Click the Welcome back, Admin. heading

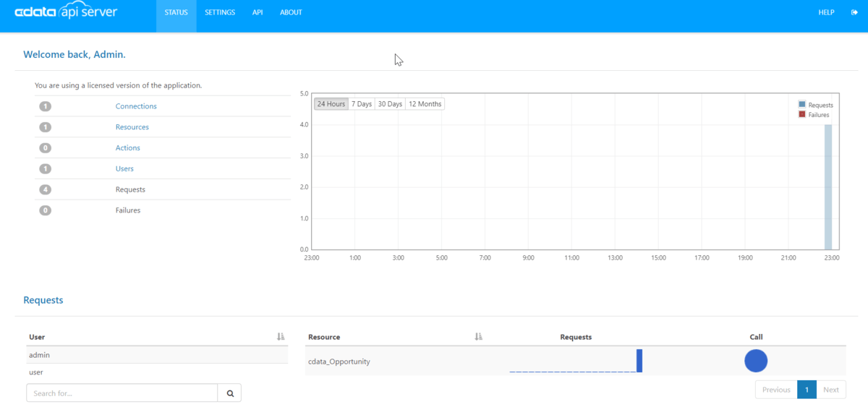coord(75,54)
